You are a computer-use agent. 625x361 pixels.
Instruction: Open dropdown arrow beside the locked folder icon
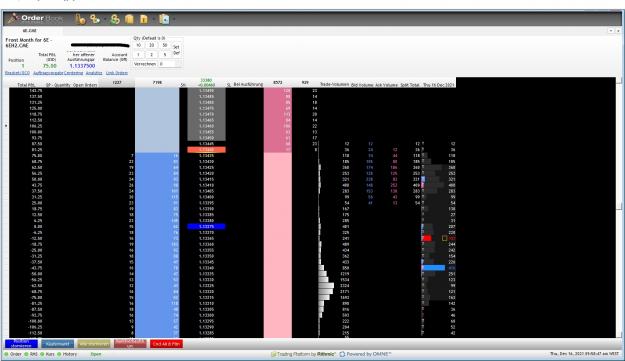(x=153, y=19)
